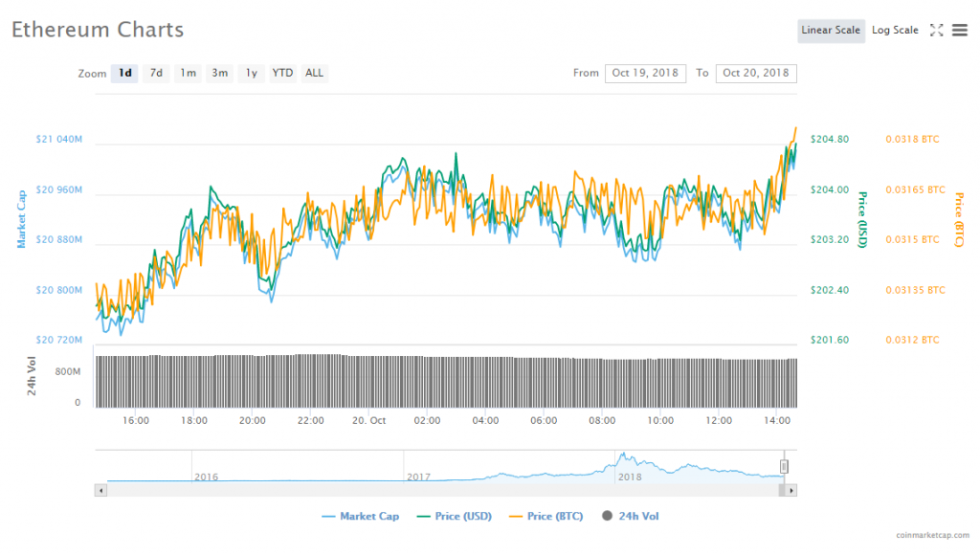
Task: Select the 7d zoom range
Action: click(x=156, y=73)
